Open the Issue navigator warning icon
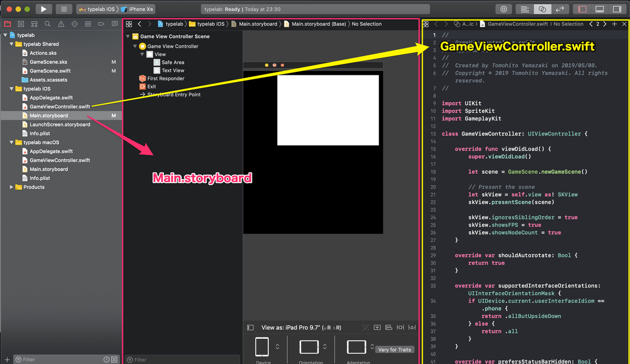Image resolution: width=630 pixels, height=364 pixels. [61, 24]
